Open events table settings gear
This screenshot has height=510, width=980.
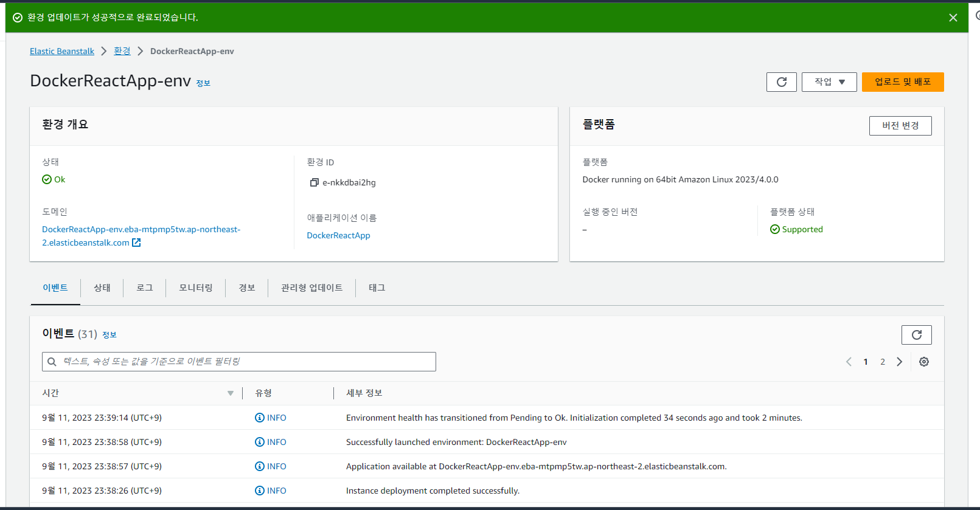pos(924,362)
